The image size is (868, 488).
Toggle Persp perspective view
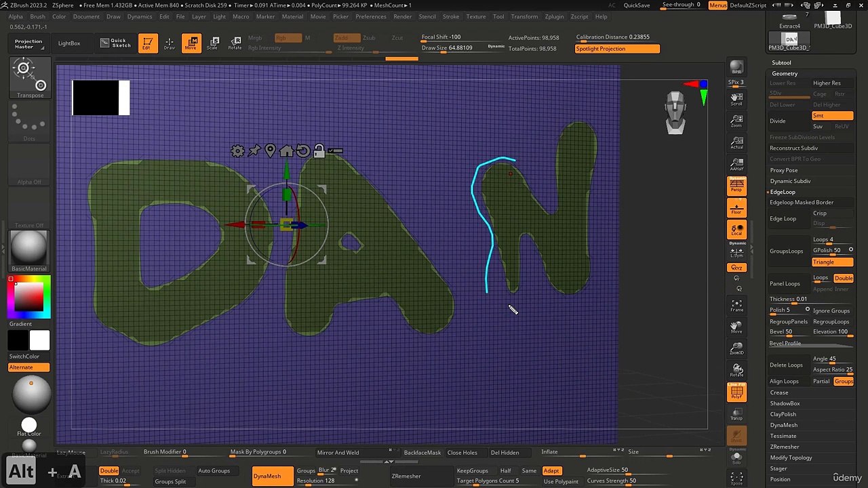[x=736, y=186]
